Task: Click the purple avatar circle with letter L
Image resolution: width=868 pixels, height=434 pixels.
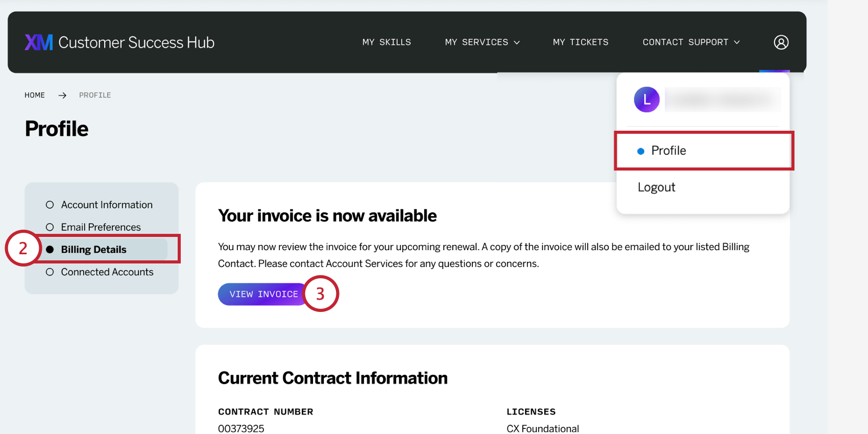Action: pyautogui.click(x=646, y=100)
